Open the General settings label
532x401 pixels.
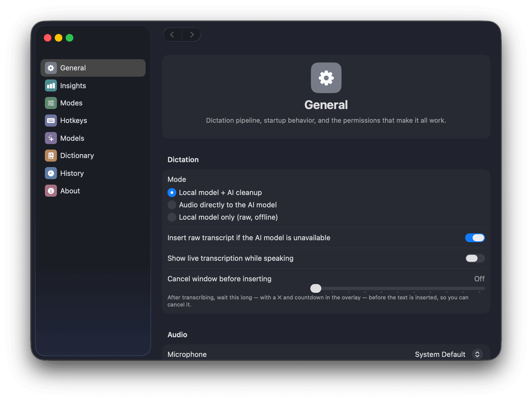(x=73, y=68)
